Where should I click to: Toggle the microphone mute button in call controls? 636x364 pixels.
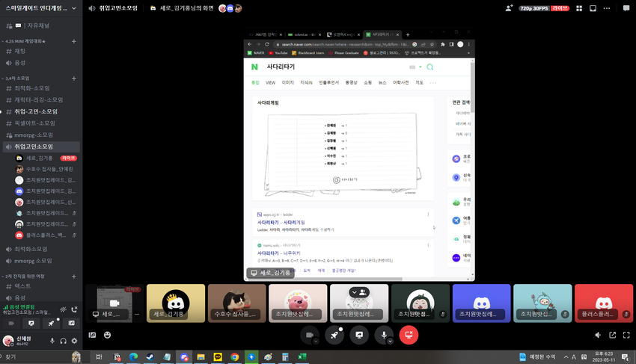[x=384, y=336]
